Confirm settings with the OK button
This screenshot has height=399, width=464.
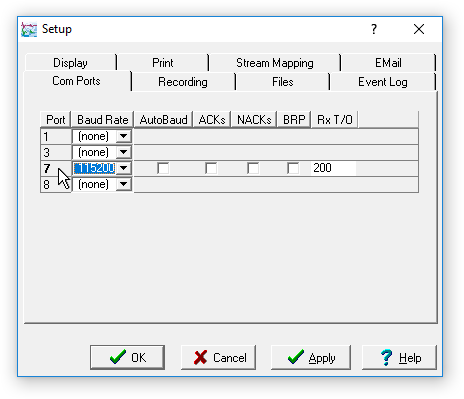click(x=127, y=358)
